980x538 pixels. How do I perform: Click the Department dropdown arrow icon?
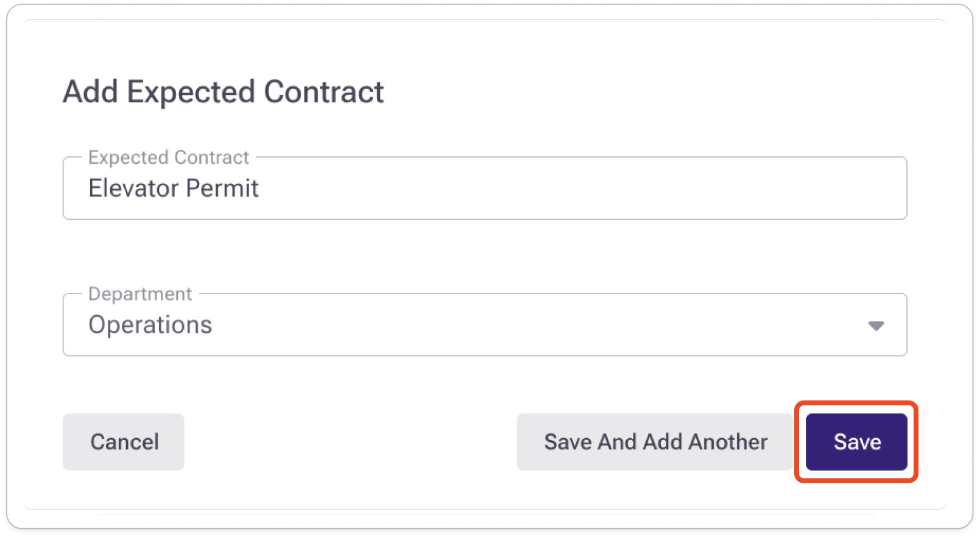click(876, 326)
